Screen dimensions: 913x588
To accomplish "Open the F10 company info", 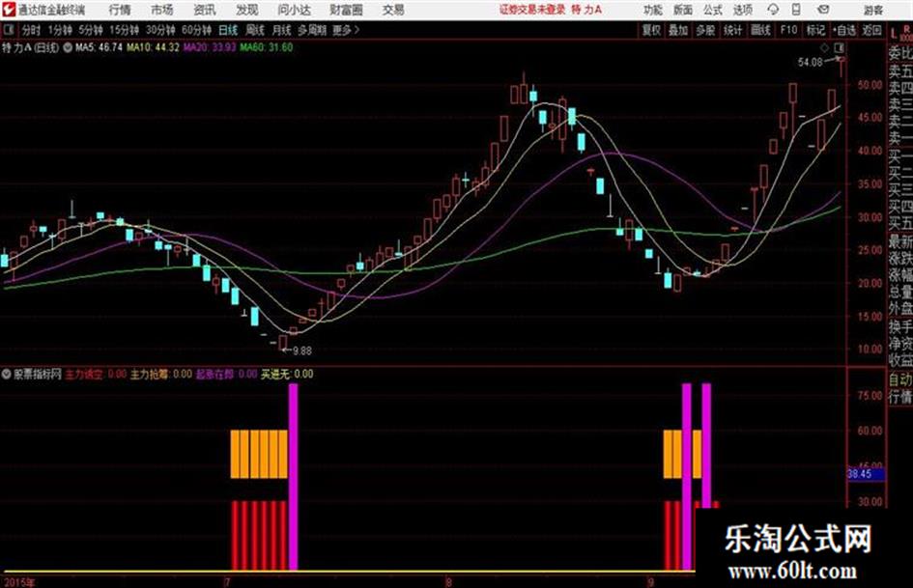I will tap(788, 30).
